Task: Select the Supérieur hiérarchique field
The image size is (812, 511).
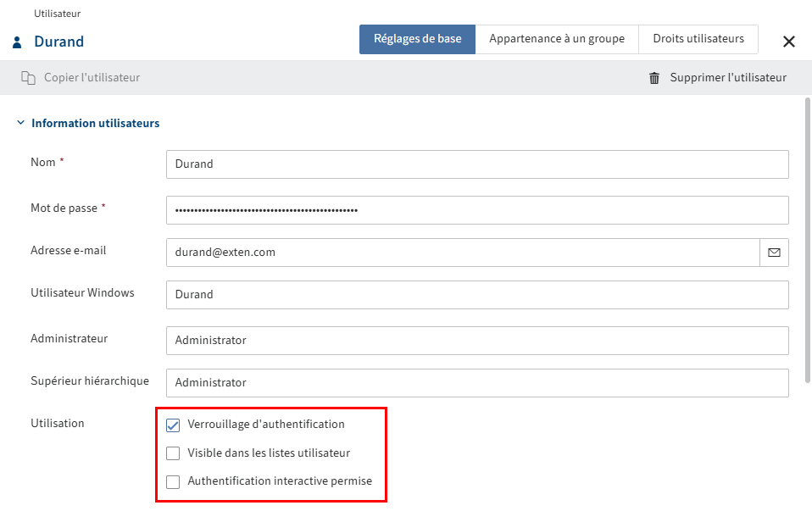Action: pos(476,383)
